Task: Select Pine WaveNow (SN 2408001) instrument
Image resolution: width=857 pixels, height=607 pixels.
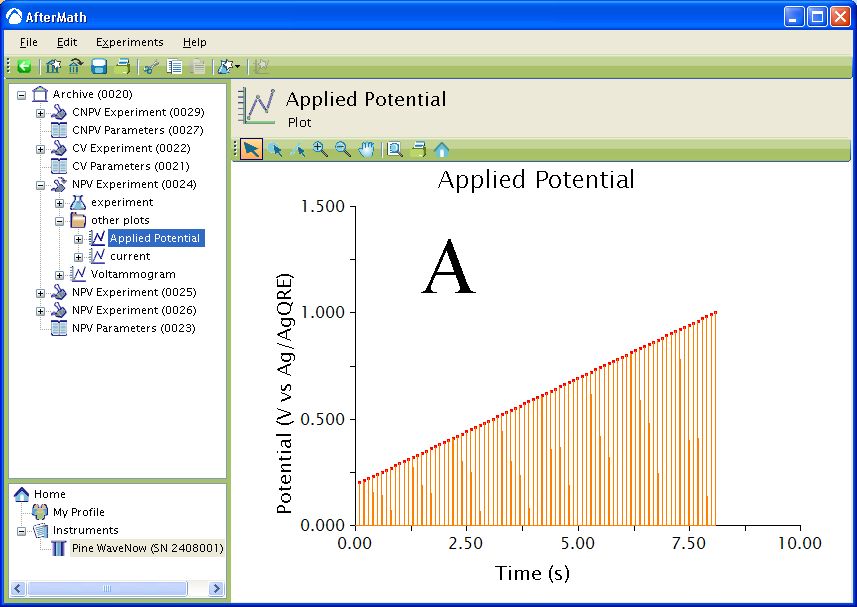Action: (147, 548)
